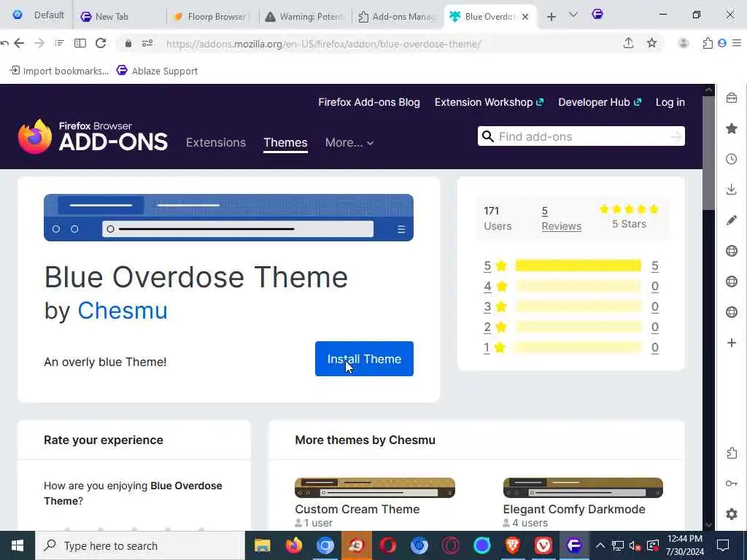
Task: Open sidebar settings gear icon
Action: 731,514
